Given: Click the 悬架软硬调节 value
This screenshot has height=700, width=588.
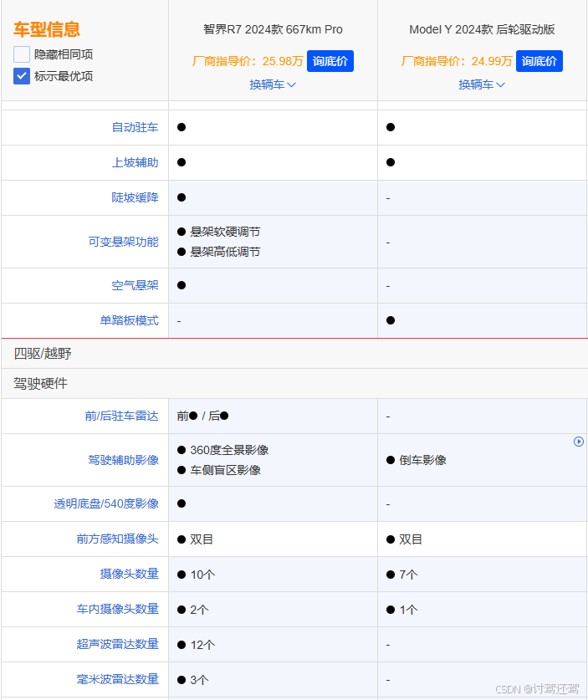Looking at the screenshot, I should click(x=225, y=232).
